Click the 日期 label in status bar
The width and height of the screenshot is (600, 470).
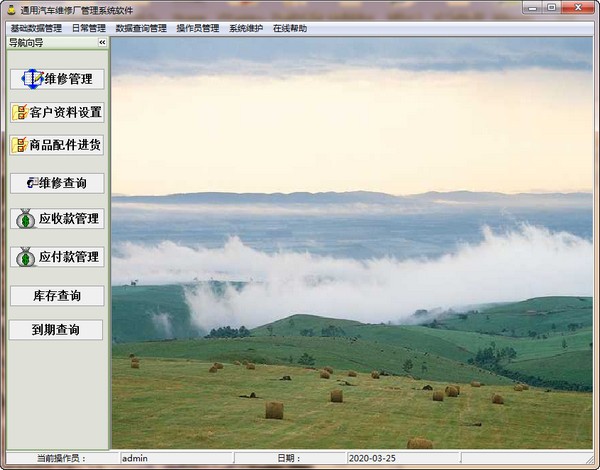click(289, 458)
